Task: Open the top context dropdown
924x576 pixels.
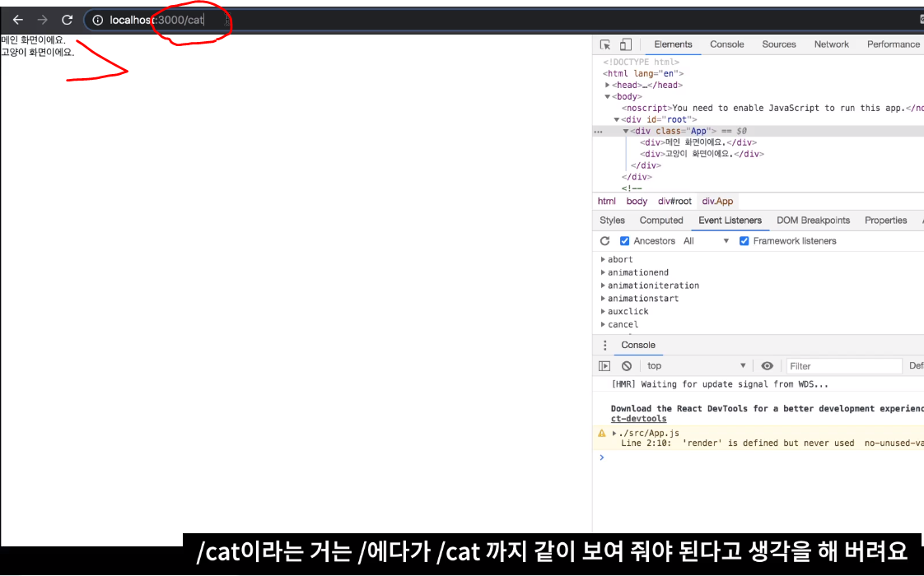Action: point(697,365)
